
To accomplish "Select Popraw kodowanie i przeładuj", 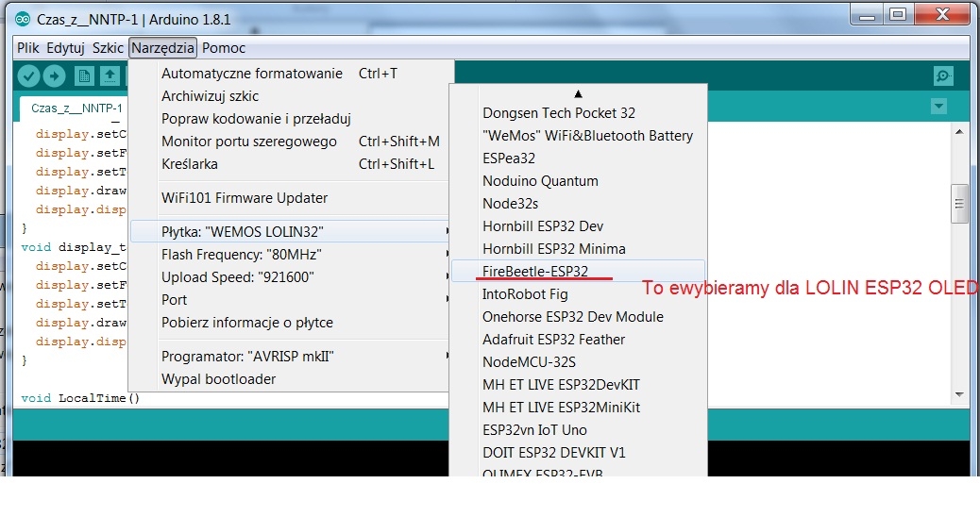I will pyautogui.click(x=290, y=119).
